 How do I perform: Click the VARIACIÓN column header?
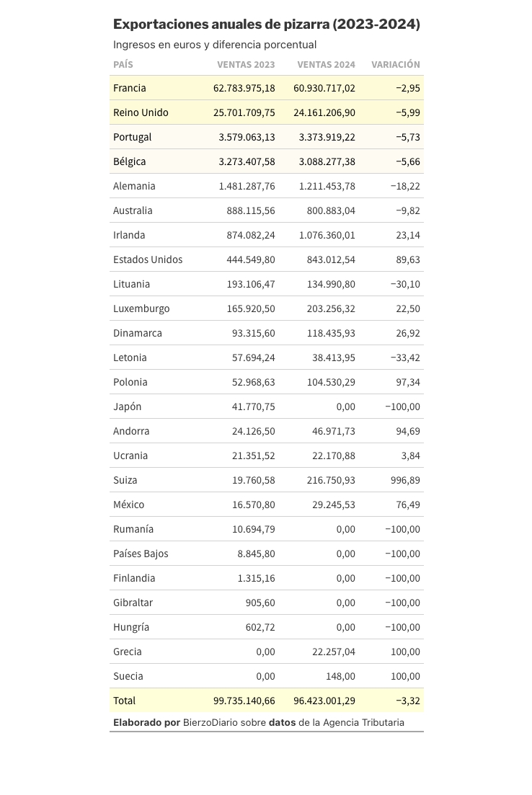pyautogui.click(x=396, y=64)
